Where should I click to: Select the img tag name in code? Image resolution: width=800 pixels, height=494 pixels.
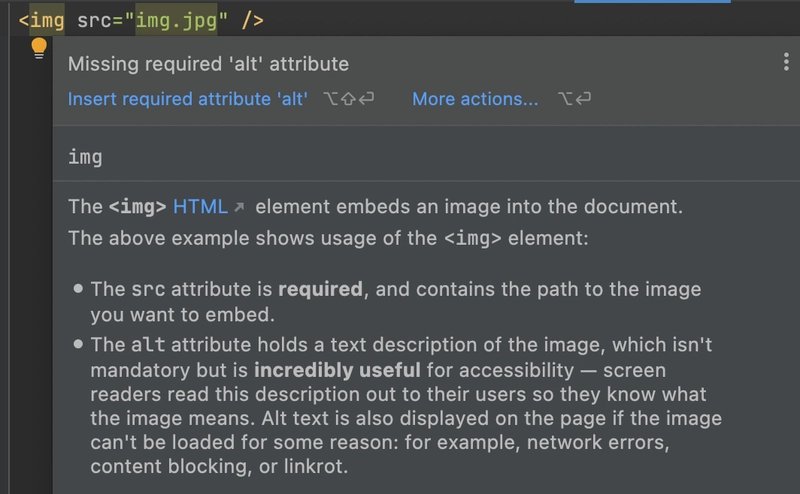[x=47, y=20]
